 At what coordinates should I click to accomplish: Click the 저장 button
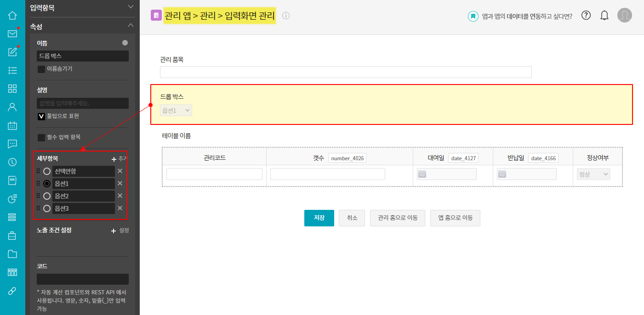pos(319,218)
